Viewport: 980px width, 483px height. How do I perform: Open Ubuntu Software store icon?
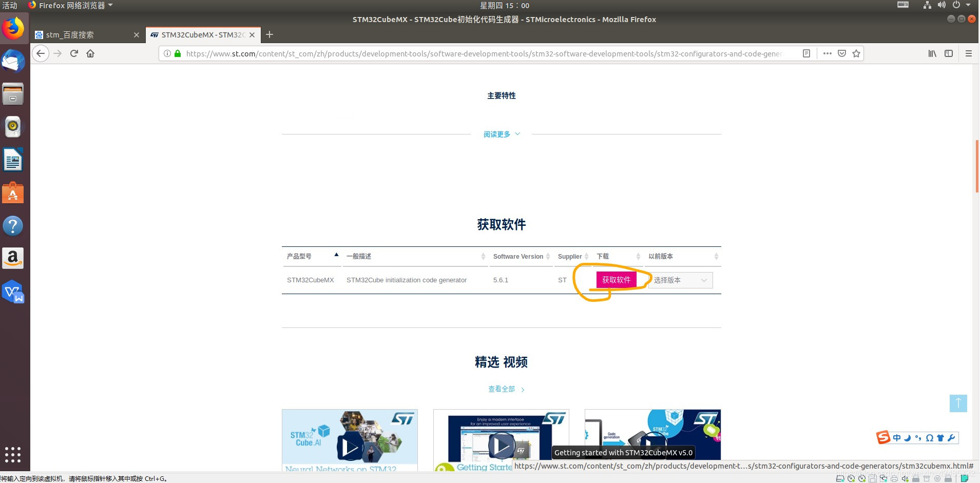point(13,192)
